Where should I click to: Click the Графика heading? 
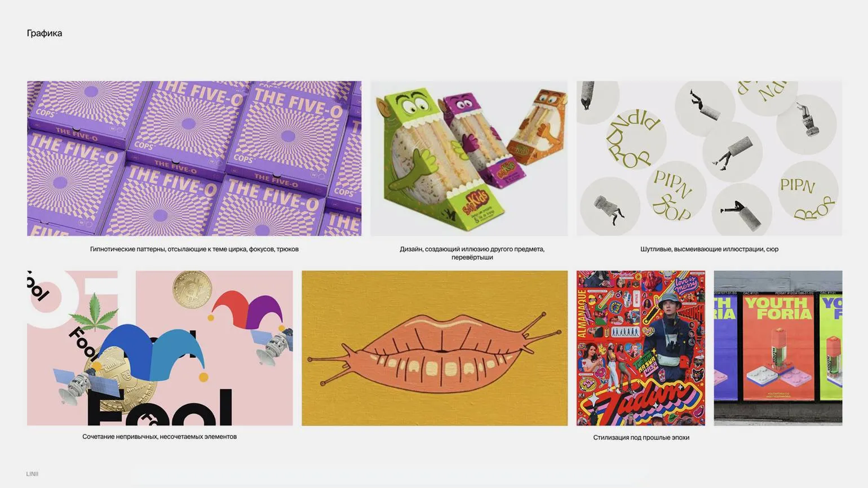point(45,33)
